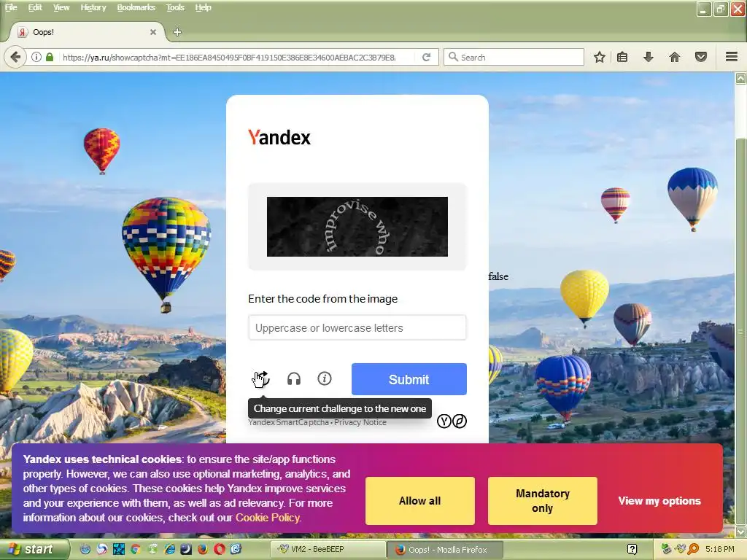This screenshot has height=560, width=747.
Task: Open View my options for cookies
Action: pyautogui.click(x=659, y=501)
